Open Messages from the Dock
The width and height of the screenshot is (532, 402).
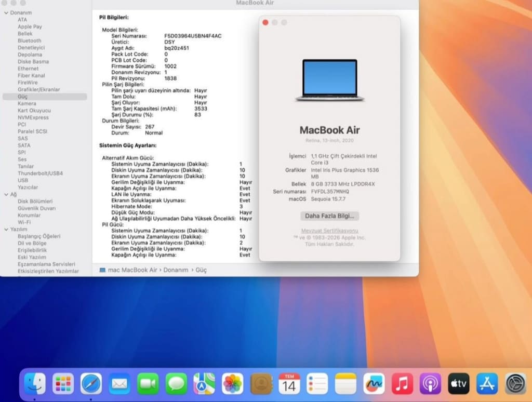pyautogui.click(x=176, y=384)
